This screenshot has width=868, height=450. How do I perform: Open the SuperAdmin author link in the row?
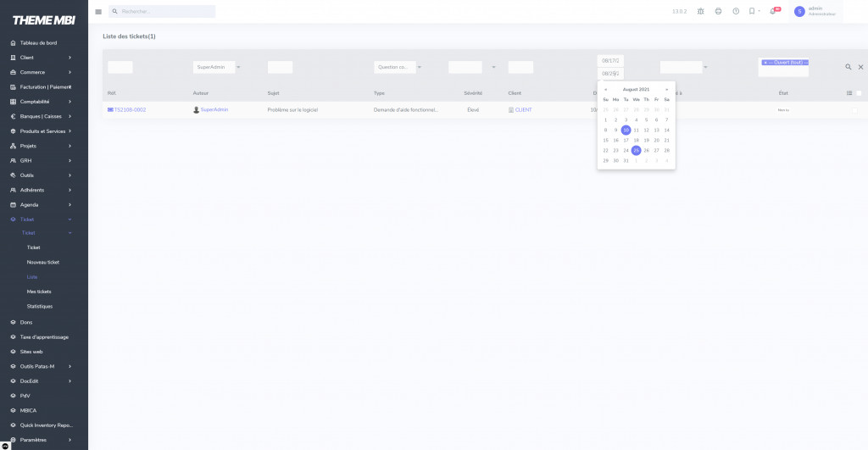coord(214,109)
